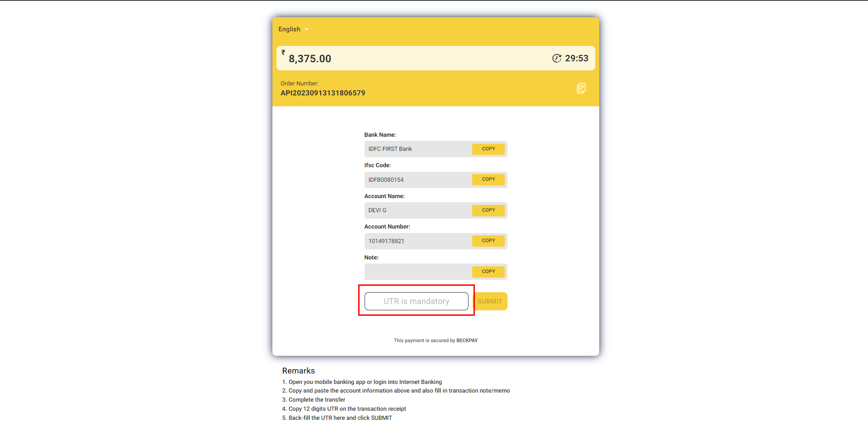Copy the Account Number 10149178821
Image resolution: width=868 pixels, height=438 pixels.
[x=488, y=241]
